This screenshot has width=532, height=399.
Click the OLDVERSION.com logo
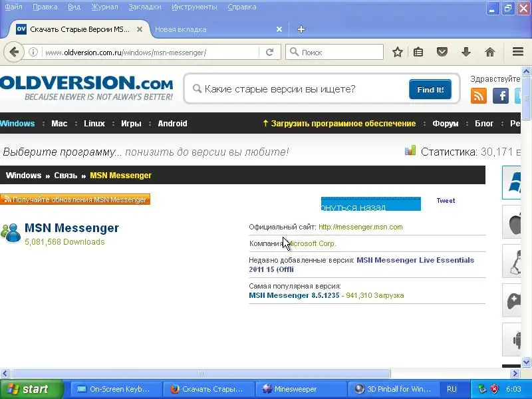(x=86, y=88)
